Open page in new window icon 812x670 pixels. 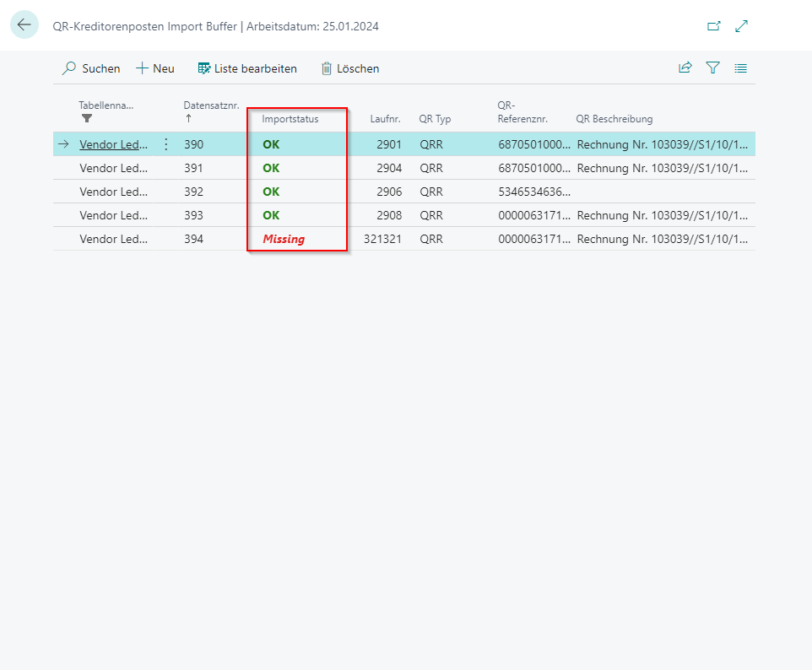click(714, 26)
